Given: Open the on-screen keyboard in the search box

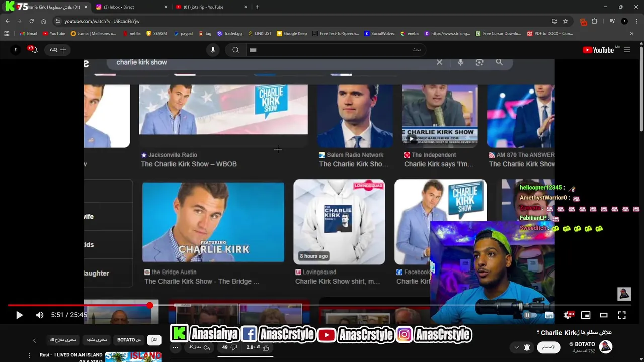Looking at the screenshot, I should tap(253, 50).
